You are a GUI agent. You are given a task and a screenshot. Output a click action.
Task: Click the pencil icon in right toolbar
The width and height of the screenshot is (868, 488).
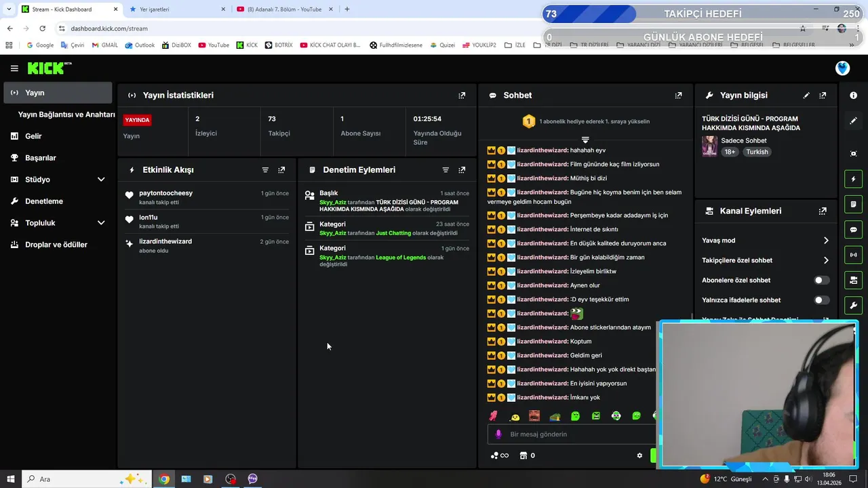[854, 121]
